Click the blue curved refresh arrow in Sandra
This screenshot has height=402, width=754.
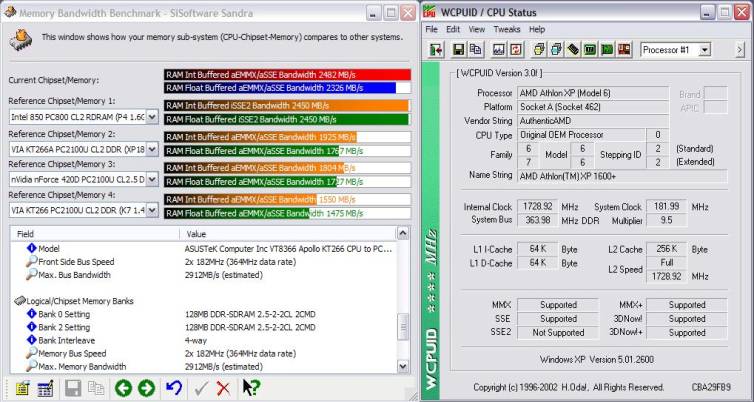tap(174, 388)
